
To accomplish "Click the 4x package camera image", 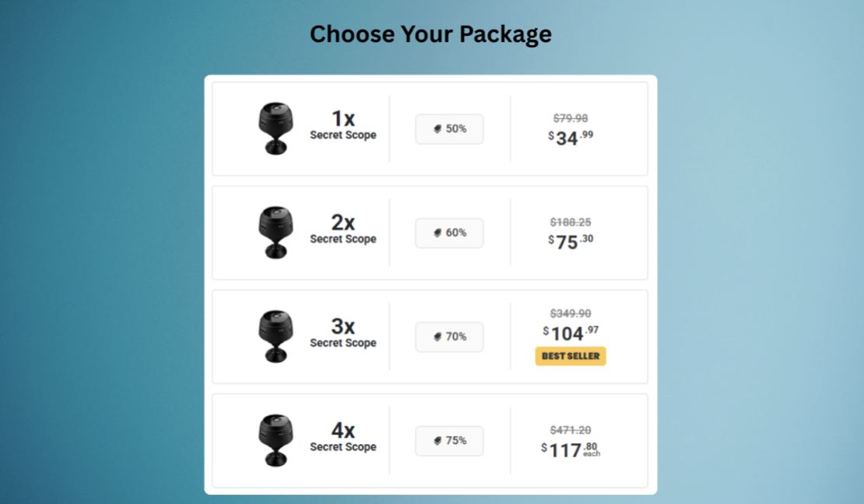I will pyautogui.click(x=276, y=441).
